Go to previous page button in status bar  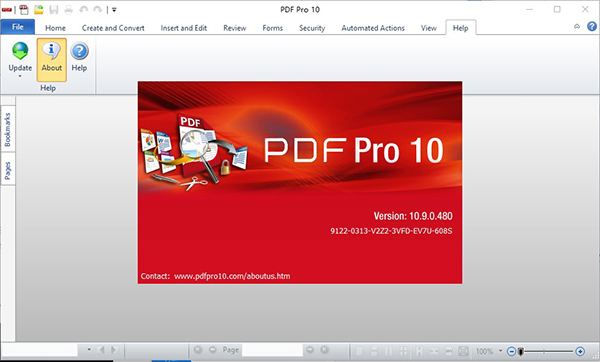point(213,350)
